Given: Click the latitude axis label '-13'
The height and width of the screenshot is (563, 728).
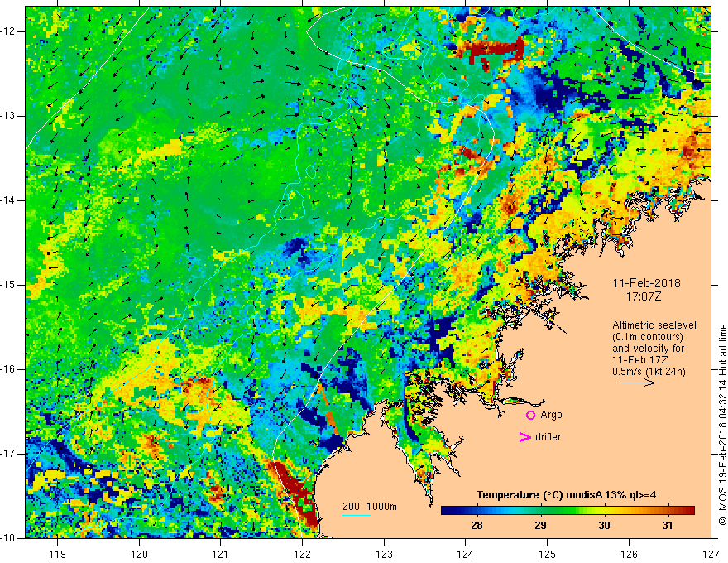Looking at the screenshot, I should [9, 116].
